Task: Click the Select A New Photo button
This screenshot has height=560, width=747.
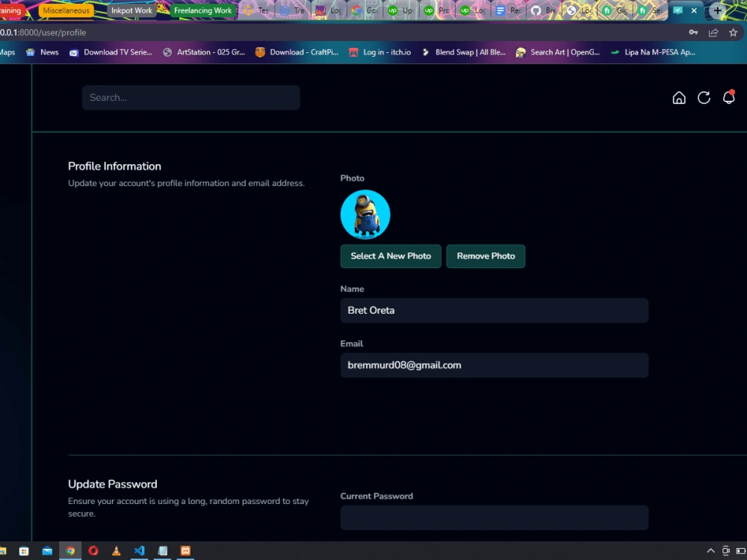Action: pos(391,256)
